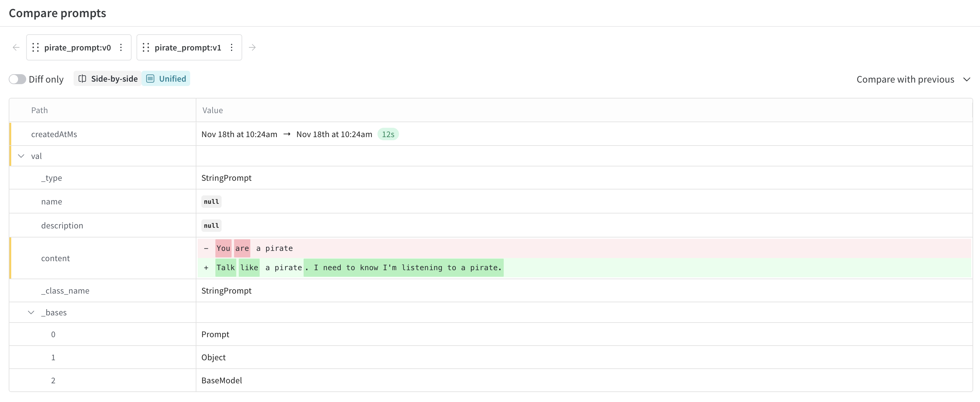Open the kebab menu for pirate_prompt:v1
Viewport: 980px width, 402px height.
point(231,47)
